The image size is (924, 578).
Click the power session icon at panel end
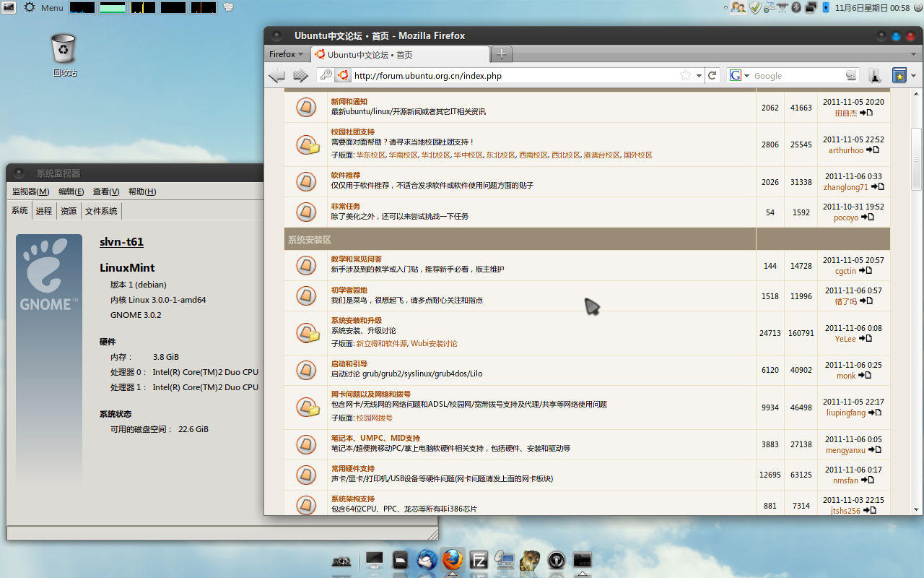tap(917, 7)
